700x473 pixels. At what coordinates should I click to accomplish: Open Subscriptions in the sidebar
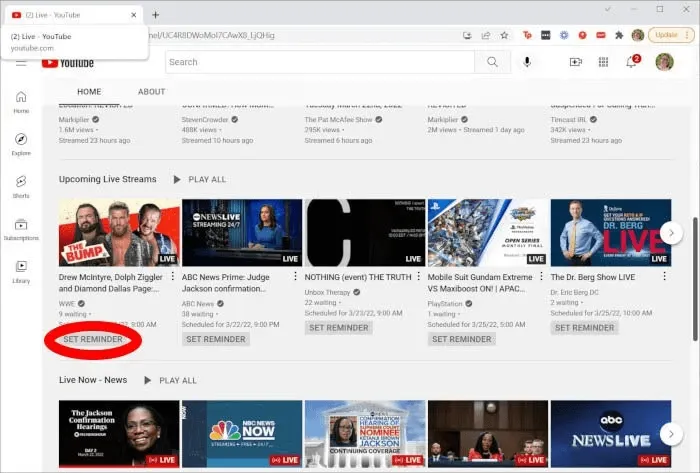pyautogui.click(x=21, y=229)
